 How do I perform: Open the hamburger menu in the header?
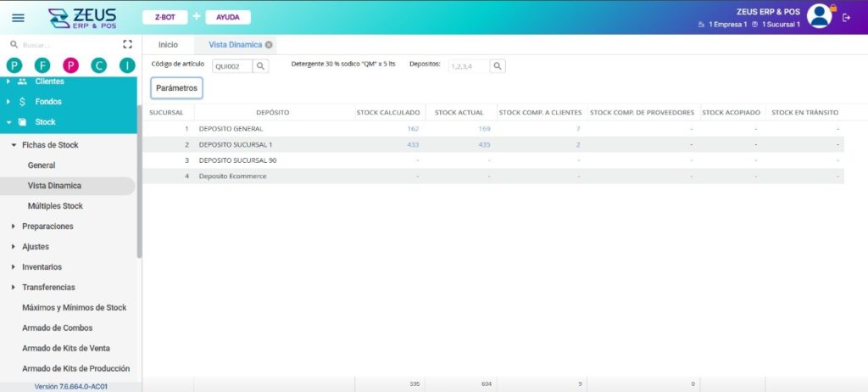[x=19, y=18]
